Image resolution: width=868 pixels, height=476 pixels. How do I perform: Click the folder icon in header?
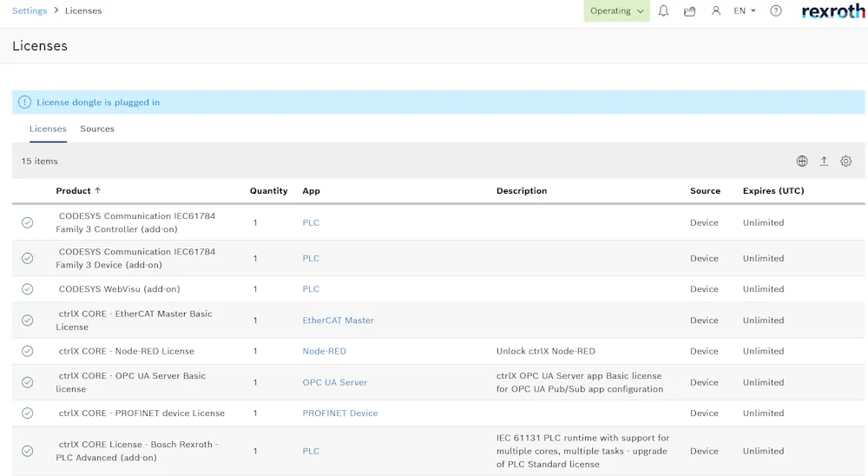689,11
